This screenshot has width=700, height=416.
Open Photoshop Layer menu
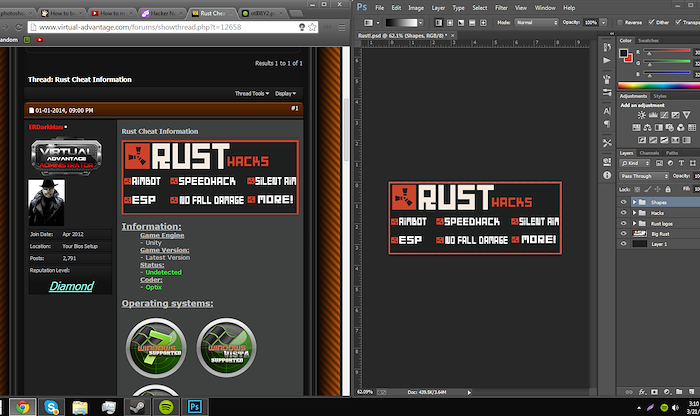438,8
